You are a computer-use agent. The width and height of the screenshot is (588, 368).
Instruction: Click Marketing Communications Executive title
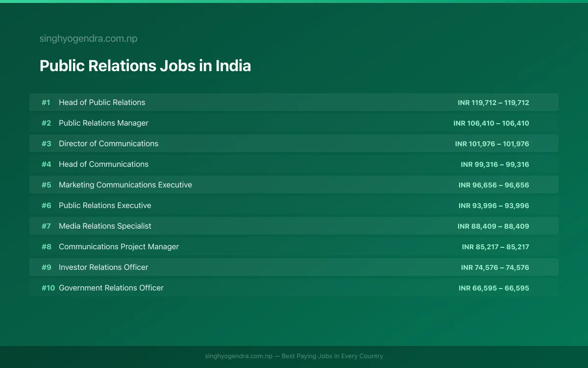point(125,185)
